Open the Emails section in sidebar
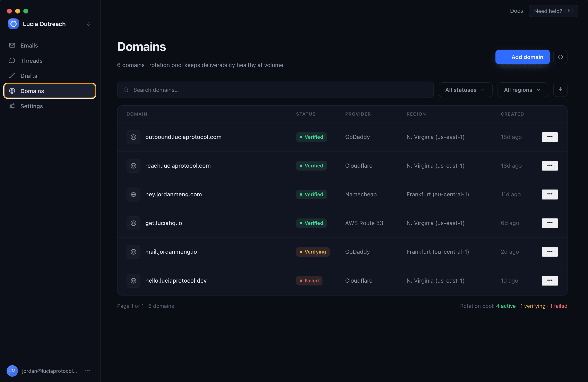 tap(50, 45)
